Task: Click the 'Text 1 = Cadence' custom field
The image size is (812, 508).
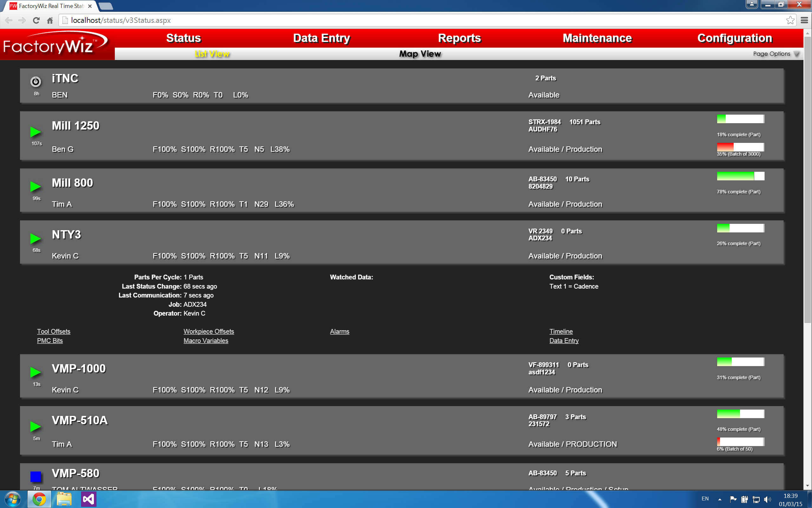Action: [574, 286]
